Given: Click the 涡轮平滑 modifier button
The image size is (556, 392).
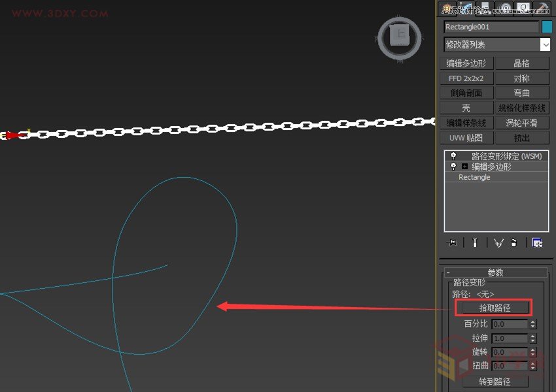Looking at the screenshot, I should click(522, 123).
